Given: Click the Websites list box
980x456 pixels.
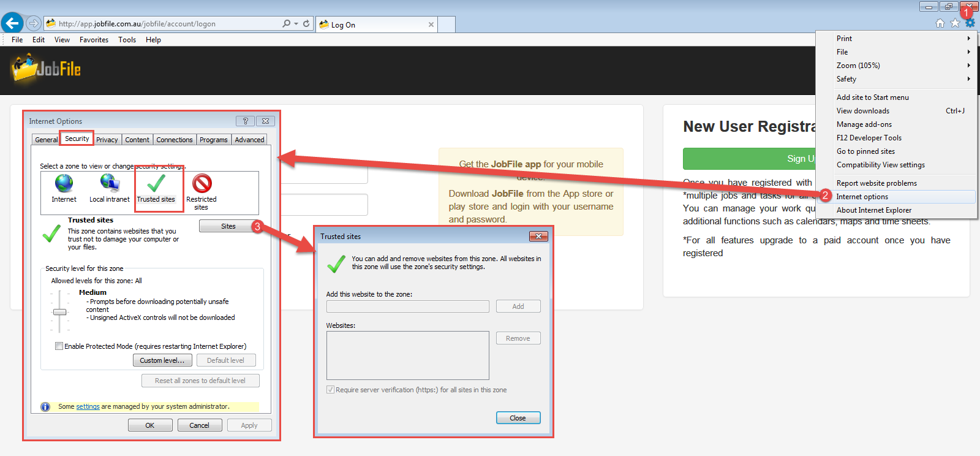Looking at the screenshot, I should (x=408, y=355).
